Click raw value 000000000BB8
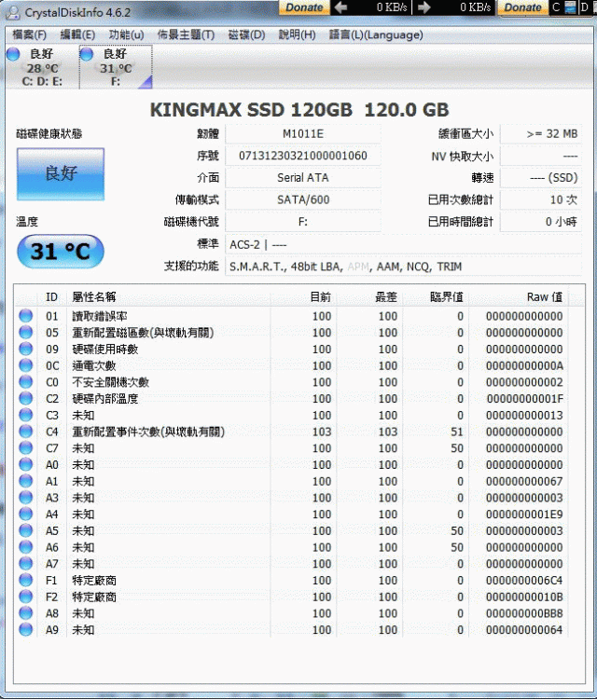Screen dimensions: 597x700 point(524,613)
